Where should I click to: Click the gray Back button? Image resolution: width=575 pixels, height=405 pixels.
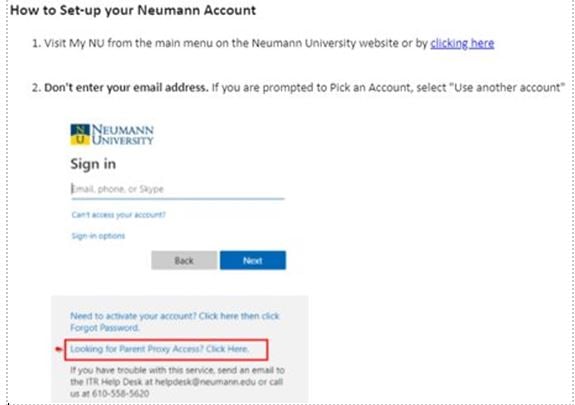tap(184, 260)
